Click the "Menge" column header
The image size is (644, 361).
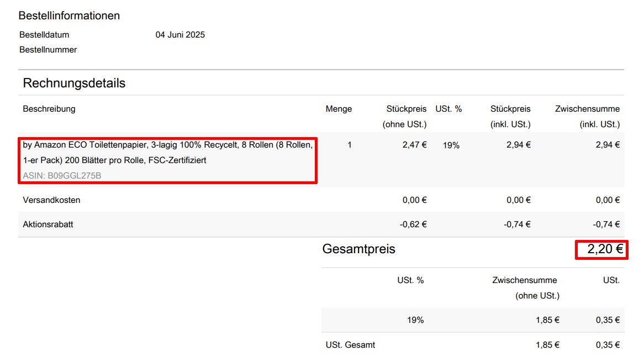[x=339, y=109]
